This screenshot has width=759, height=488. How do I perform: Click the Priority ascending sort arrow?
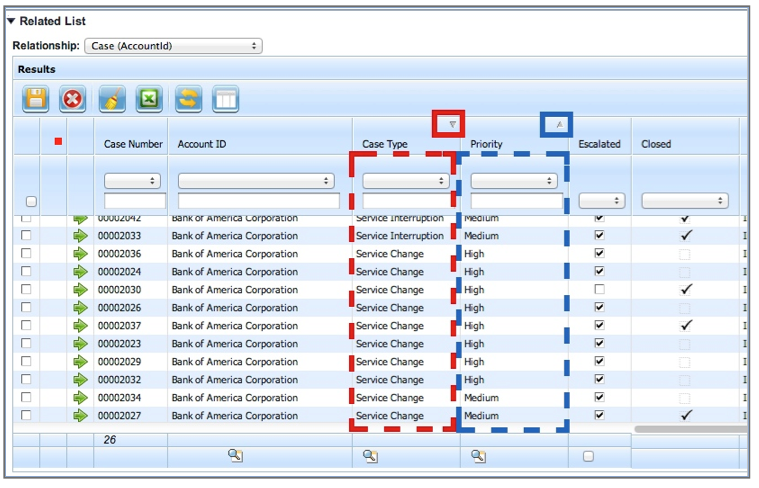pyautogui.click(x=560, y=125)
